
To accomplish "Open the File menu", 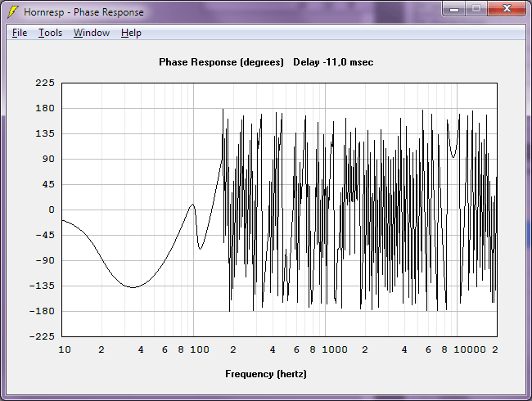I will point(20,33).
